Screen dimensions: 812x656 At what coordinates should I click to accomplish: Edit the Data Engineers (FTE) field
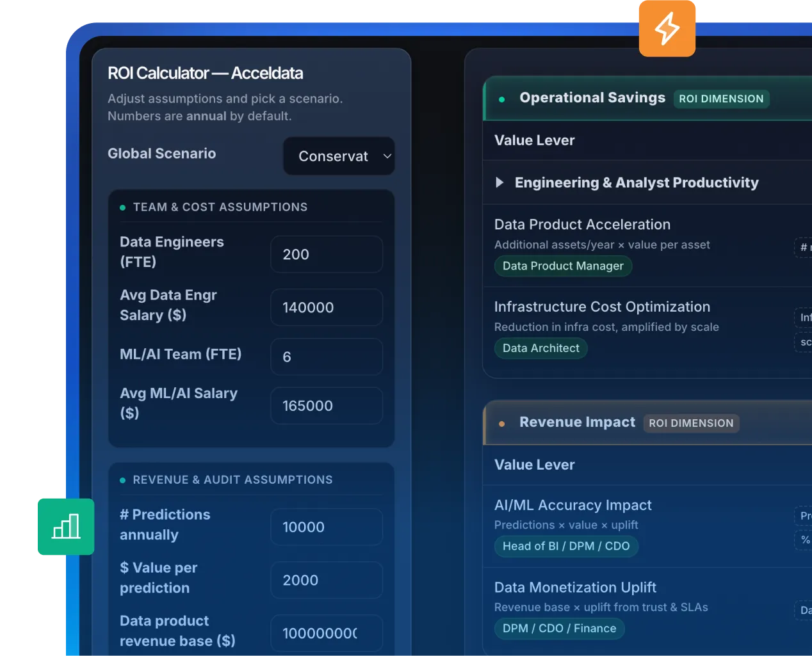point(327,254)
